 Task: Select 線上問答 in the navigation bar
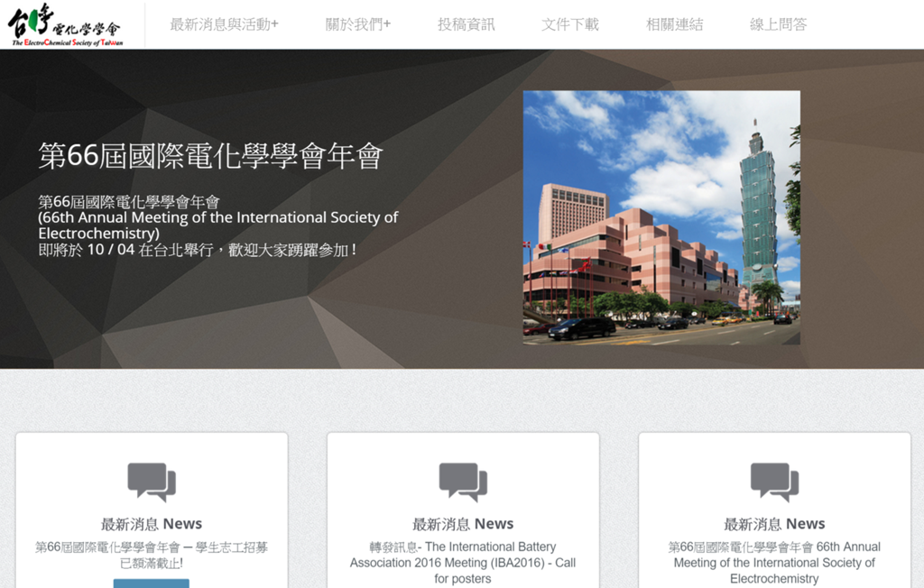778,24
